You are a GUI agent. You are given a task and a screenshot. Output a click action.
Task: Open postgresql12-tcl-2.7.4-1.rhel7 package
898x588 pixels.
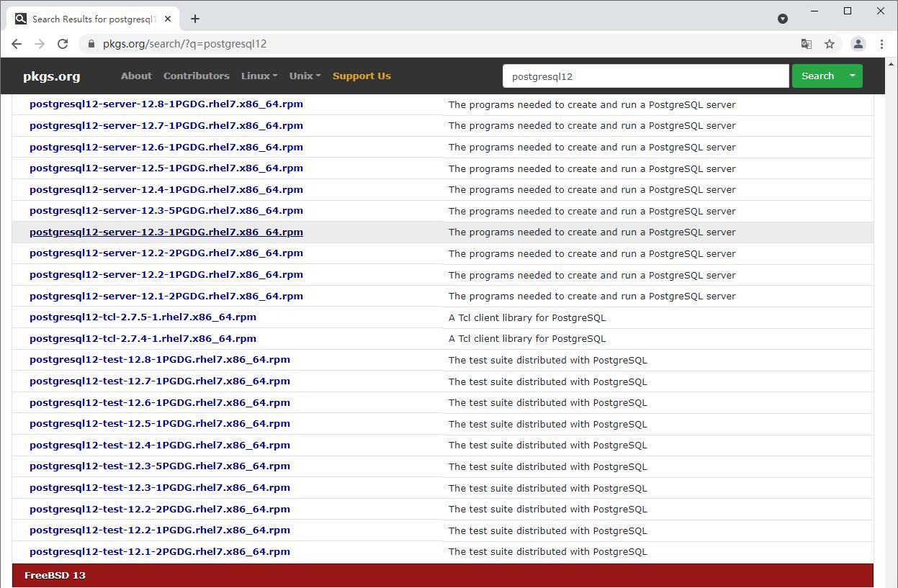coord(143,338)
